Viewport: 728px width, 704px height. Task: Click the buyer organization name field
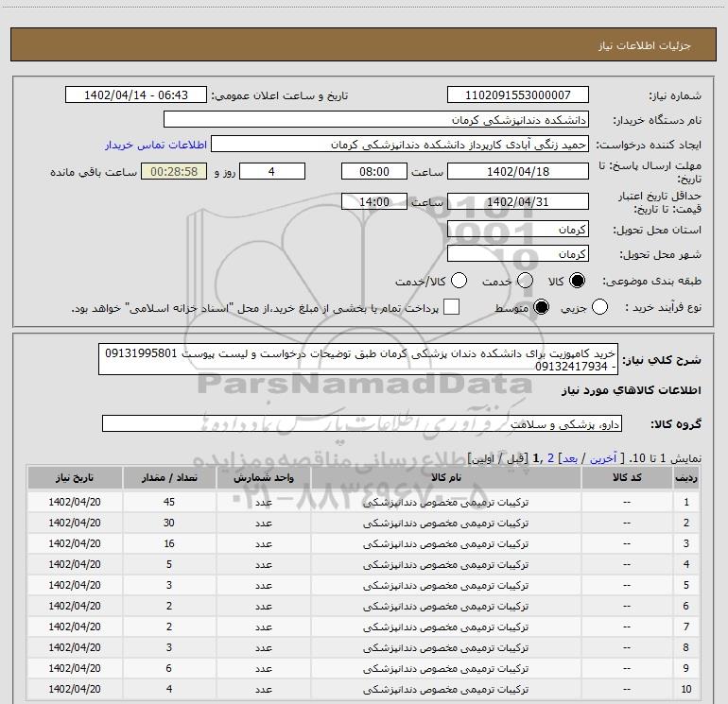point(376,119)
